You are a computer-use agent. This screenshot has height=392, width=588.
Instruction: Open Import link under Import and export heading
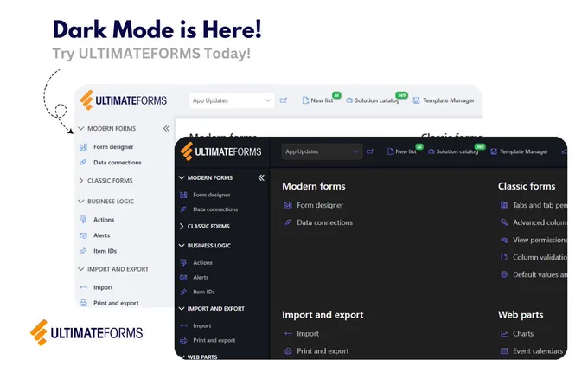[308, 333]
